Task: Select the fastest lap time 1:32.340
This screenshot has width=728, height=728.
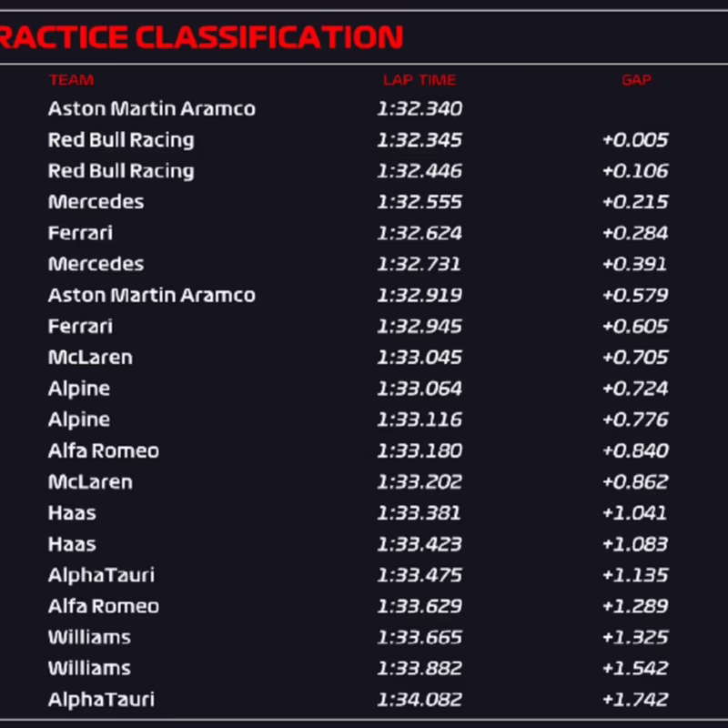Action: 420,109
